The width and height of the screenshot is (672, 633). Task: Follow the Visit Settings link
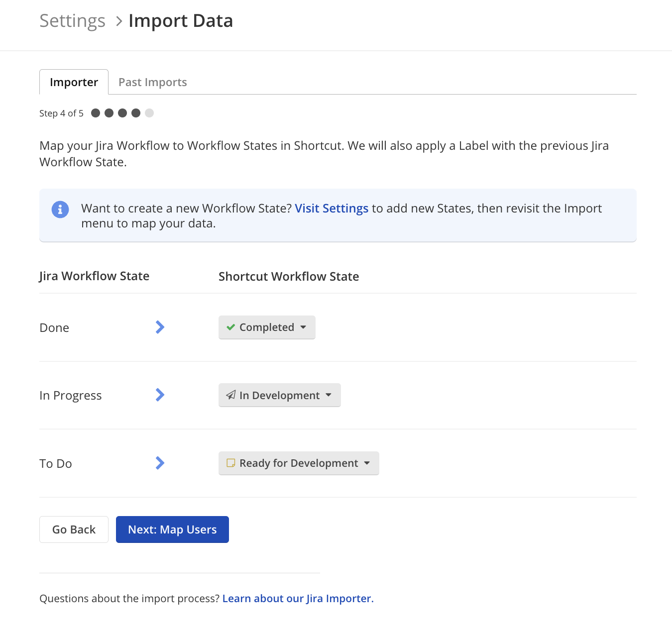tap(332, 208)
